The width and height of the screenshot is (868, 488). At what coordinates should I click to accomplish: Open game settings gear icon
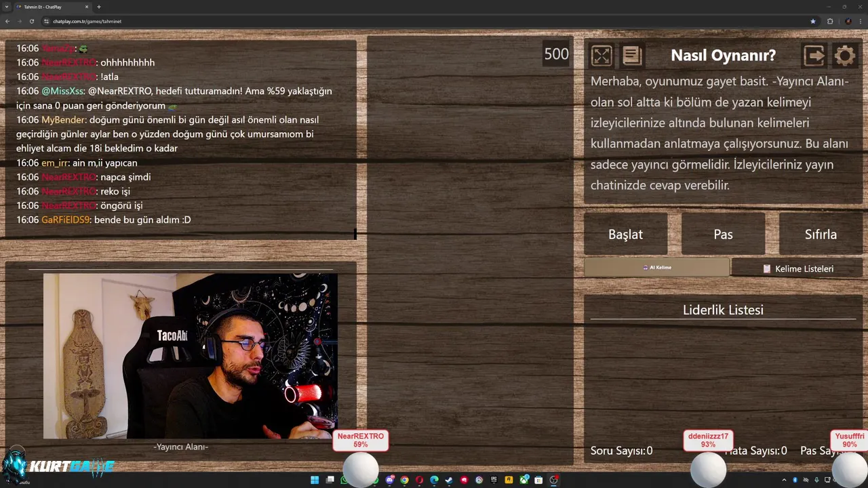click(845, 56)
